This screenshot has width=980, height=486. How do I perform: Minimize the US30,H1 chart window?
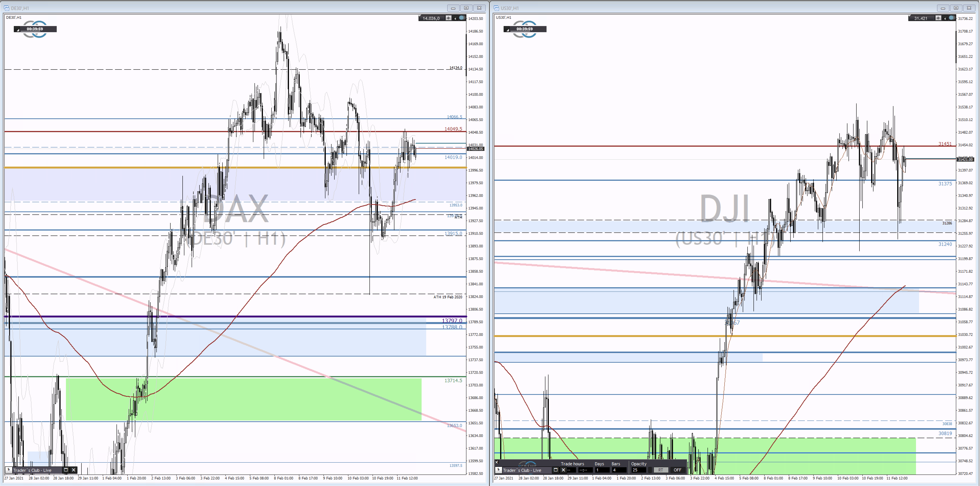pyautogui.click(x=943, y=8)
